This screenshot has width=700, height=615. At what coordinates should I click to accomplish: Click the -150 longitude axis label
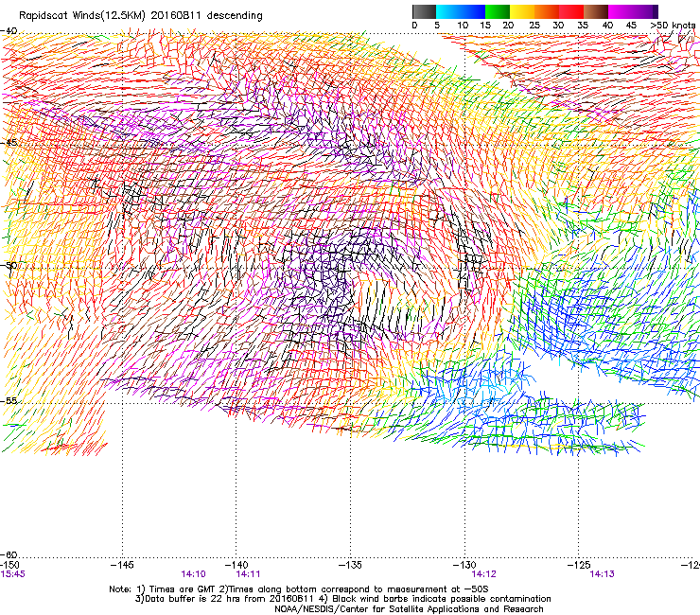click(9, 566)
